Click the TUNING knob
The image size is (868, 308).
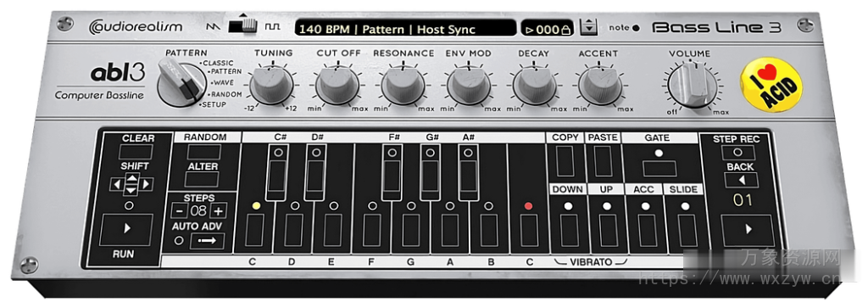point(272,85)
